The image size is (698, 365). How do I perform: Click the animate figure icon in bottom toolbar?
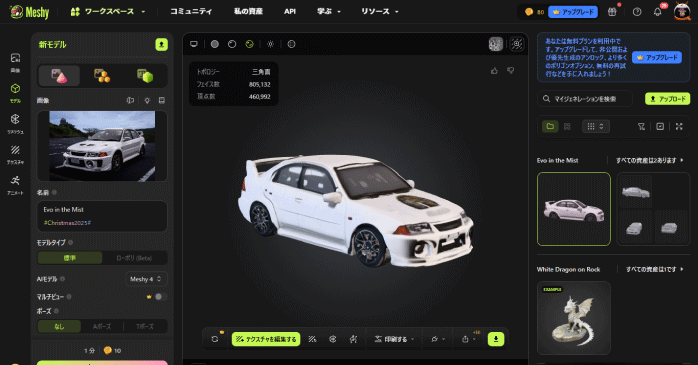[x=353, y=339]
